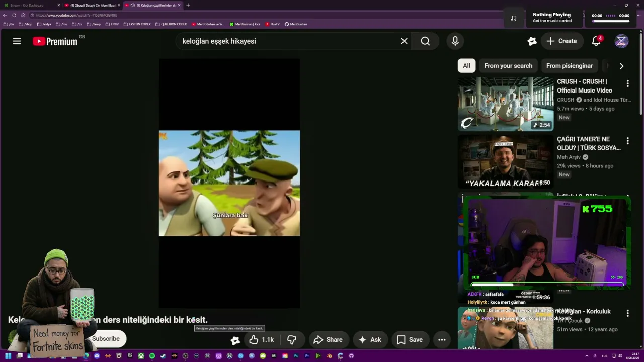Viewport: 644px width, 362px height.
Task: Subscribe to the channel
Action: click(x=106, y=339)
